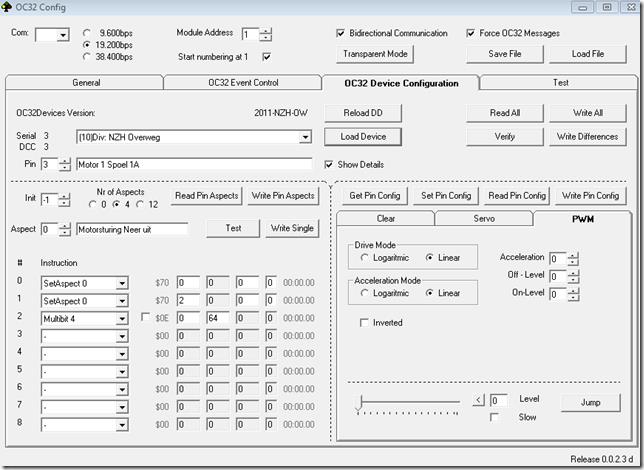Decrease the On-Level spinner value

click(573, 297)
